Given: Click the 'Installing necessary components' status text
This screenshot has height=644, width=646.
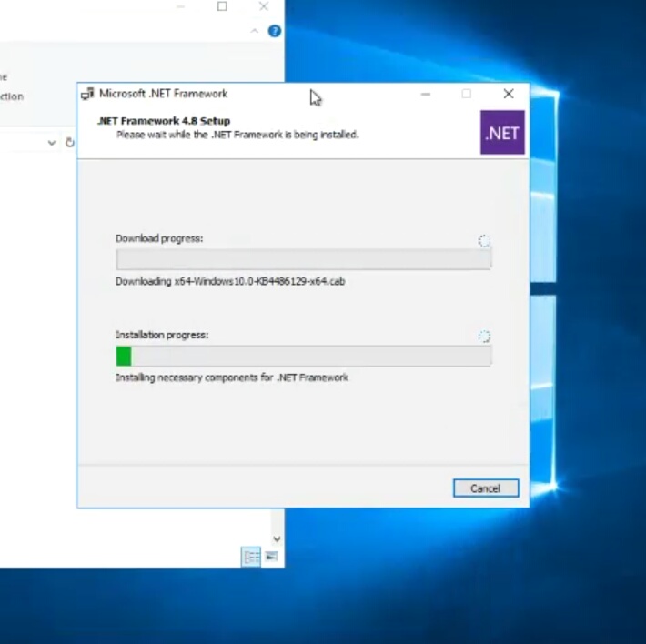Looking at the screenshot, I should click(232, 377).
